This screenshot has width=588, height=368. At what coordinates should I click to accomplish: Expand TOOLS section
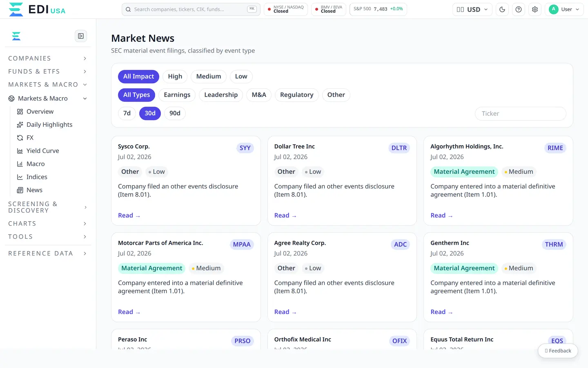point(47,237)
